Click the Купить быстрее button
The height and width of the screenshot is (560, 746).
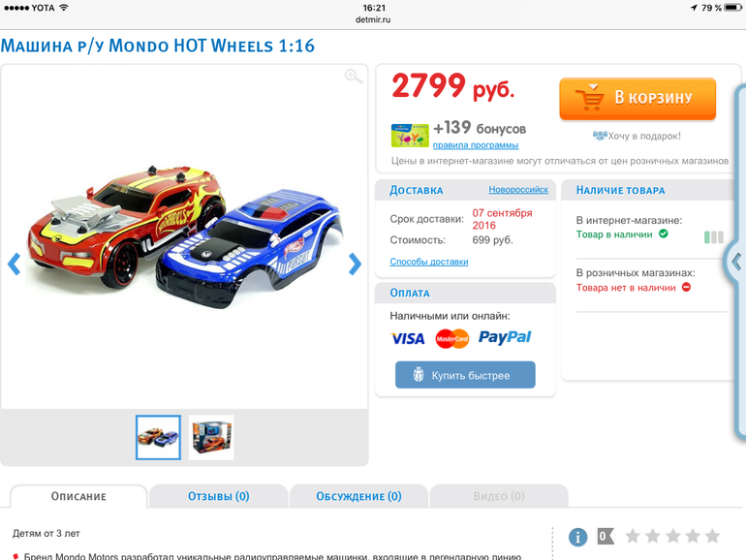[x=465, y=375]
